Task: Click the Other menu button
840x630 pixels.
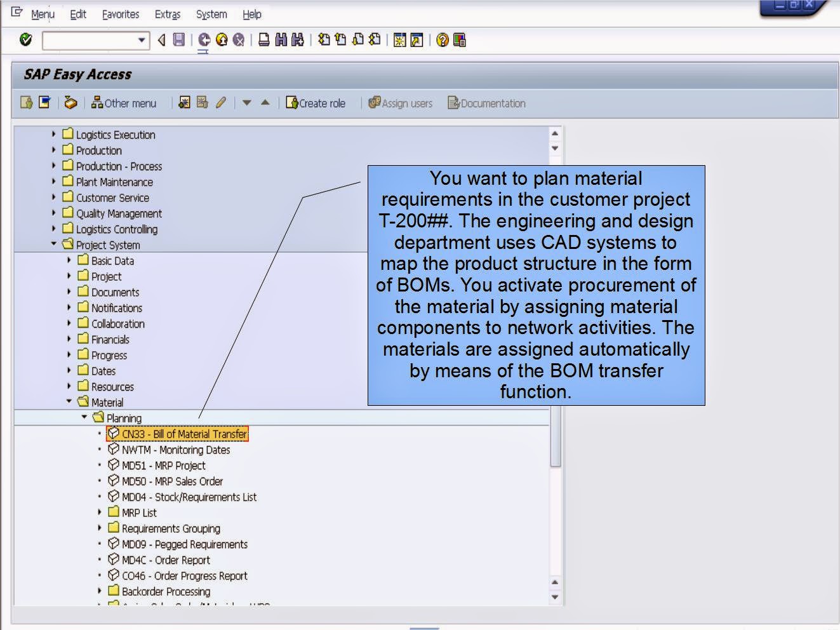Action: (125, 103)
